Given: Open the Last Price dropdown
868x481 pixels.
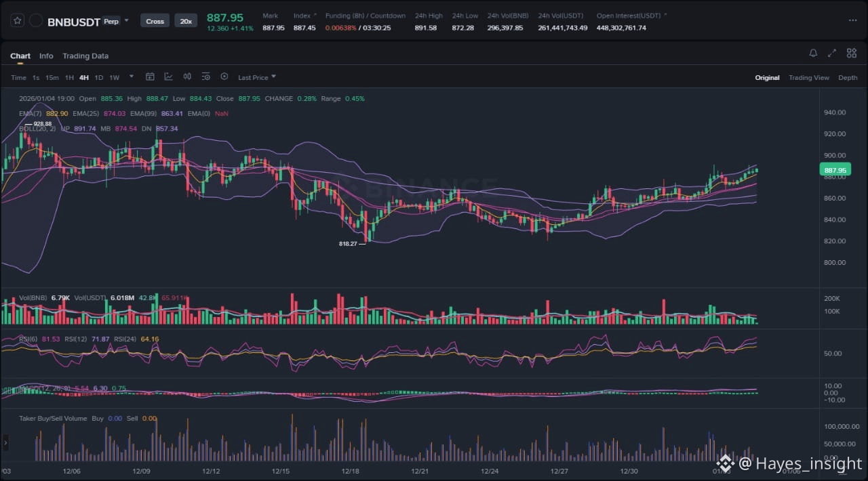Looking at the screenshot, I should point(256,78).
